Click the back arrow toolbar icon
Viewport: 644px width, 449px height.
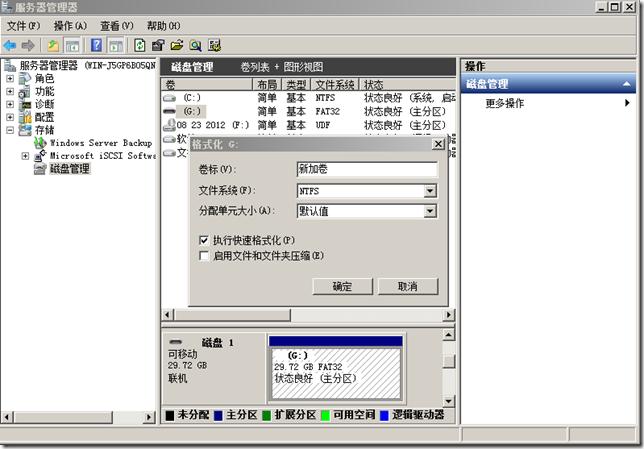10,45
